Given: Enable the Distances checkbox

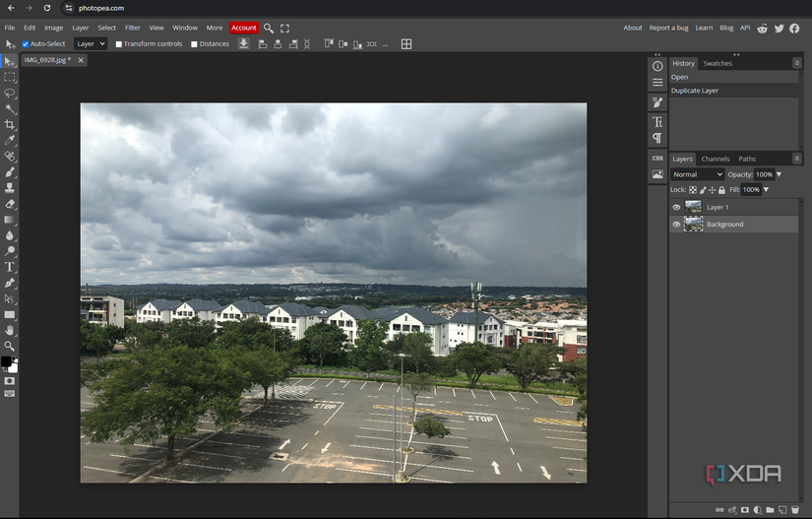Looking at the screenshot, I should [x=194, y=44].
